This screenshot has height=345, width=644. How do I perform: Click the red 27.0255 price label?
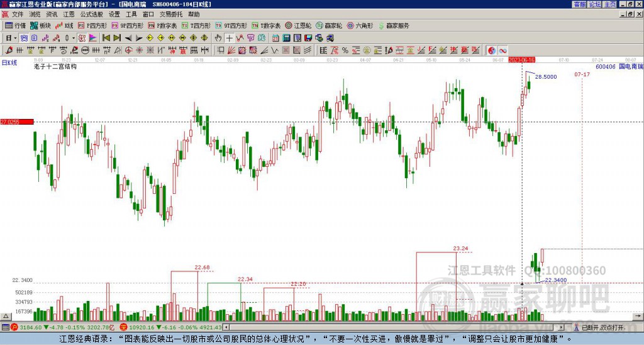(17, 122)
